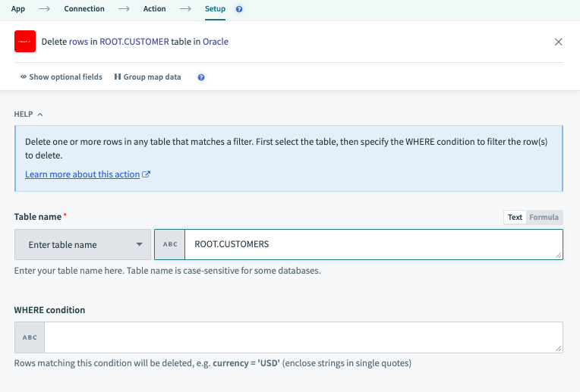Go to the Connection step

(x=84, y=9)
